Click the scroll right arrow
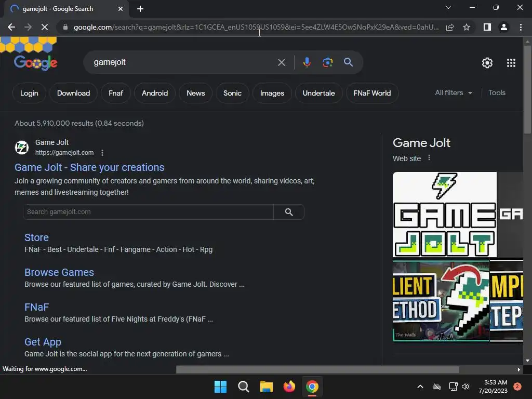 pyautogui.click(x=519, y=369)
